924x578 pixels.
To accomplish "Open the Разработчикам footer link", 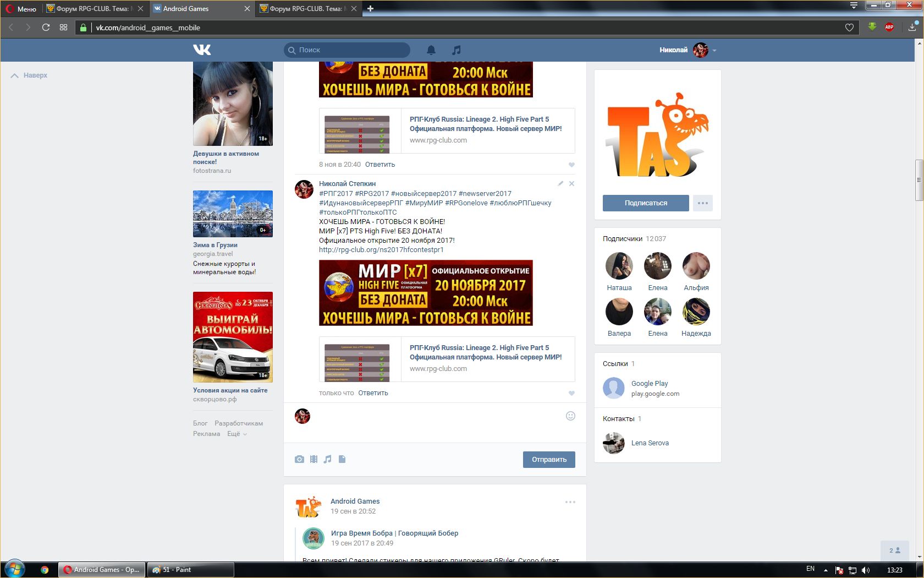I will click(x=239, y=423).
